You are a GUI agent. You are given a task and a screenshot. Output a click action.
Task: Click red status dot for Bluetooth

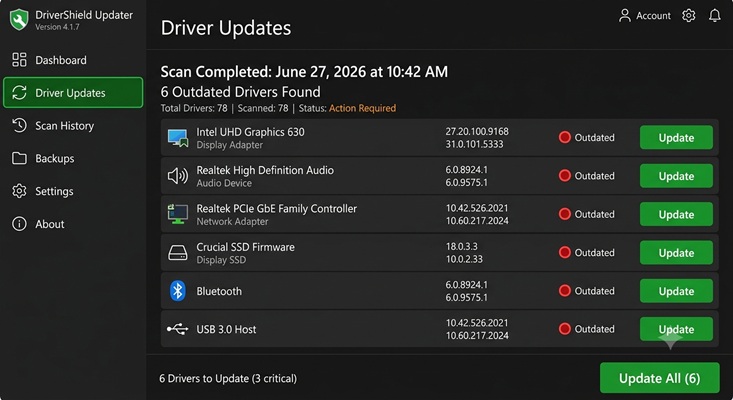[565, 291]
